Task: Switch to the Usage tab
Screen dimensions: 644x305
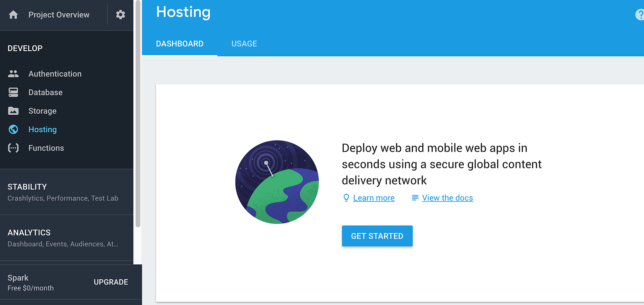Action: pos(244,44)
